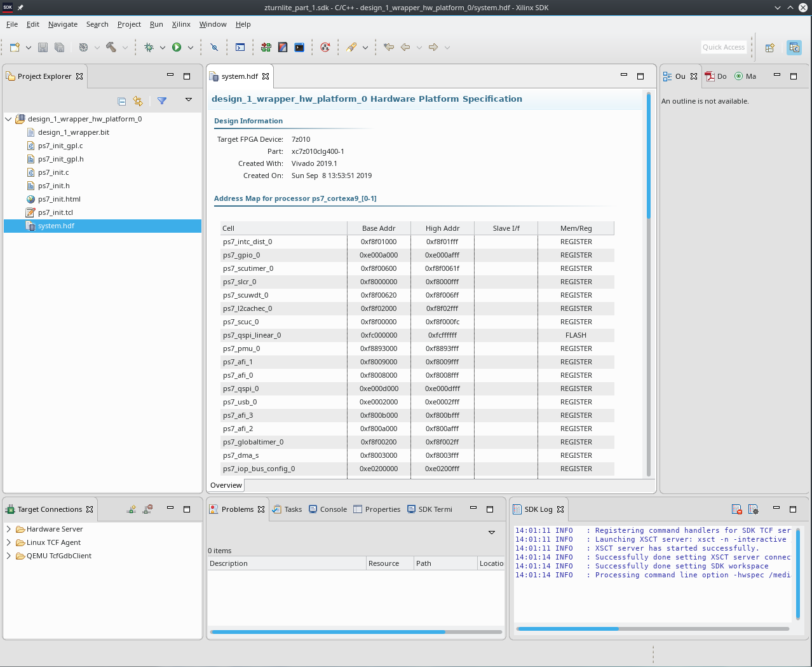Click Last Edit Location icon
Image resolution: width=812 pixels, height=667 pixels.
click(x=389, y=47)
